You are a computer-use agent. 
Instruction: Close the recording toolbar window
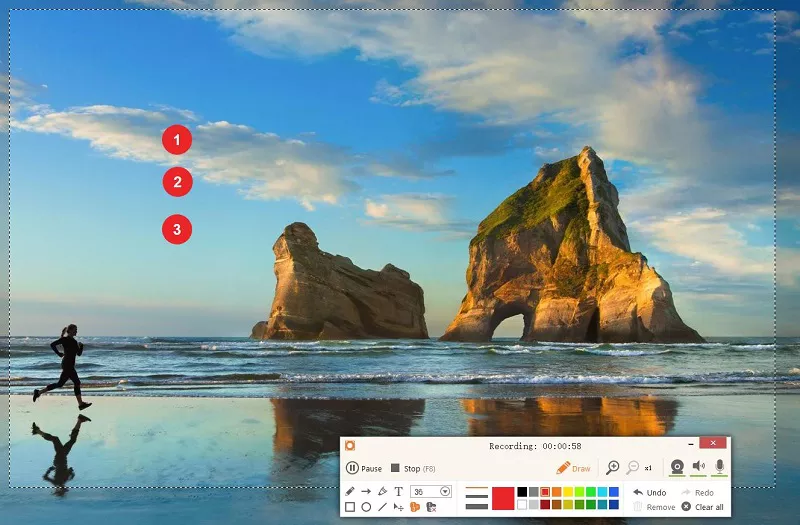click(x=713, y=443)
